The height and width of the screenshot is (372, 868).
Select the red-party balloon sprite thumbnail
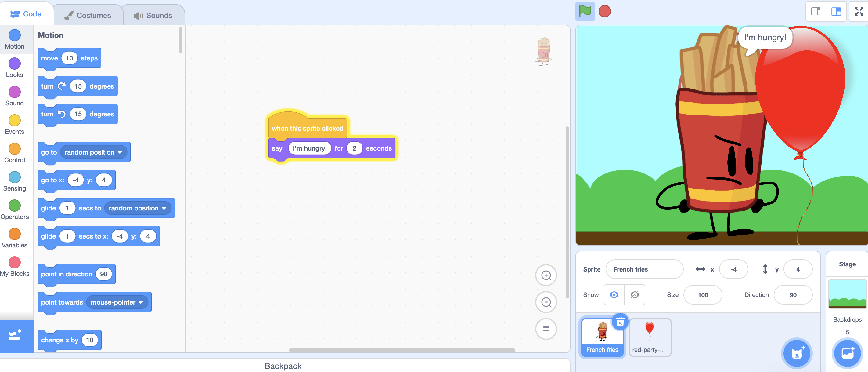649,337
